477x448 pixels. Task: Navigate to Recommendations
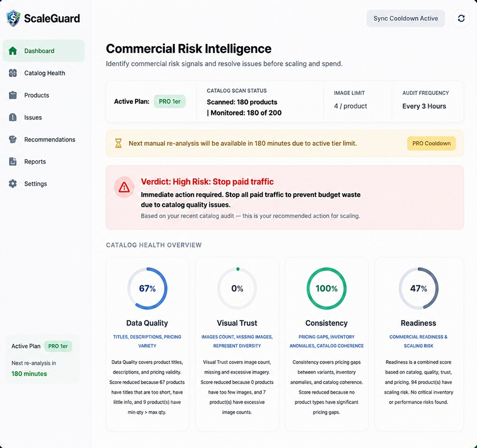click(43, 140)
